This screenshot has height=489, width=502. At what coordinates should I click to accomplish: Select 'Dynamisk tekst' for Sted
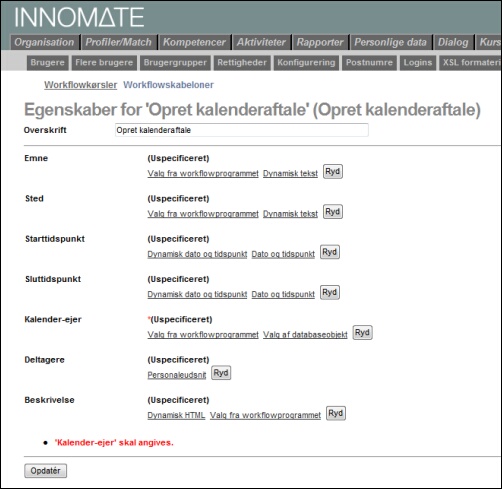pyautogui.click(x=290, y=214)
